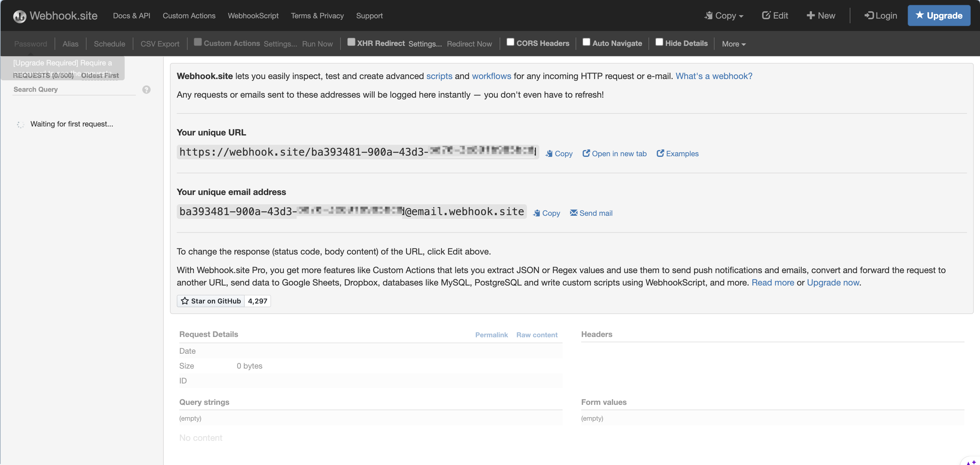Click Copy icon next to unique URL
The image size is (980, 465).
click(549, 154)
